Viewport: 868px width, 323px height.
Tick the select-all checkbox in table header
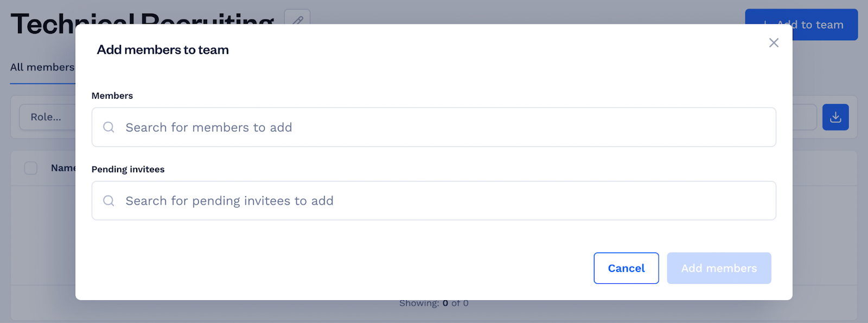31,168
